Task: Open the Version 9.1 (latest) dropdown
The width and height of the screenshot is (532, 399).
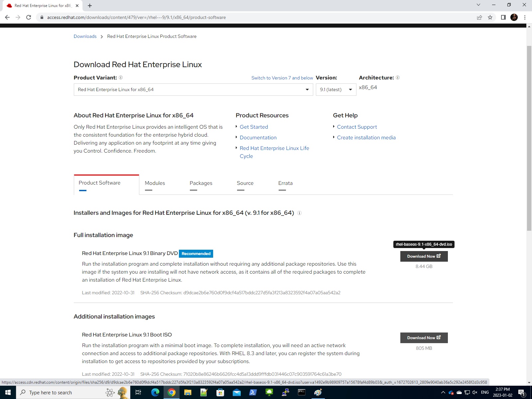Action: (x=336, y=89)
